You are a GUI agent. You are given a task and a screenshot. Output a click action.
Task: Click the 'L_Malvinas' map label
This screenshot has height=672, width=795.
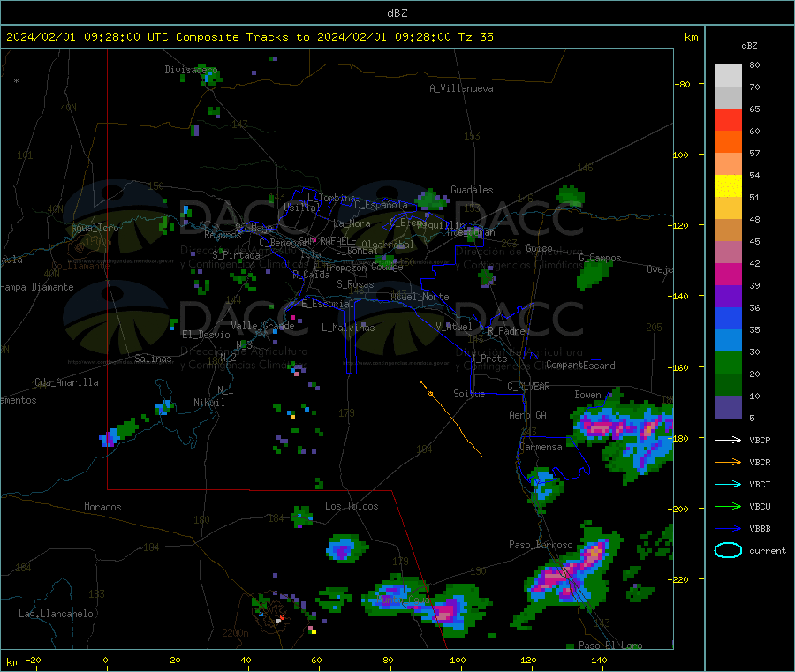pyautogui.click(x=348, y=328)
